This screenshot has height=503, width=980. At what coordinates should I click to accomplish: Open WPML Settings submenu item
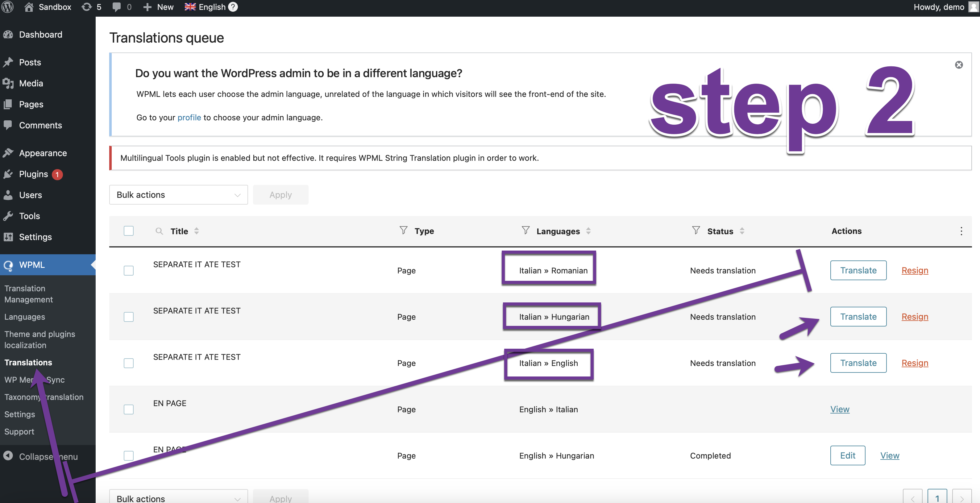(x=19, y=414)
